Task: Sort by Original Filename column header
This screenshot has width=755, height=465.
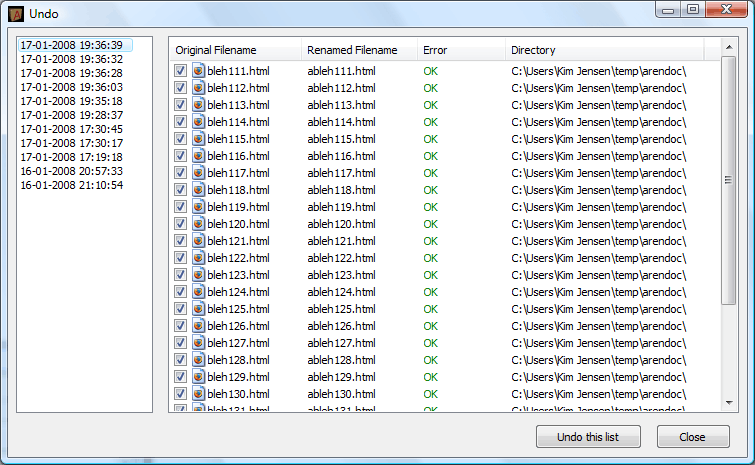Action: click(235, 50)
